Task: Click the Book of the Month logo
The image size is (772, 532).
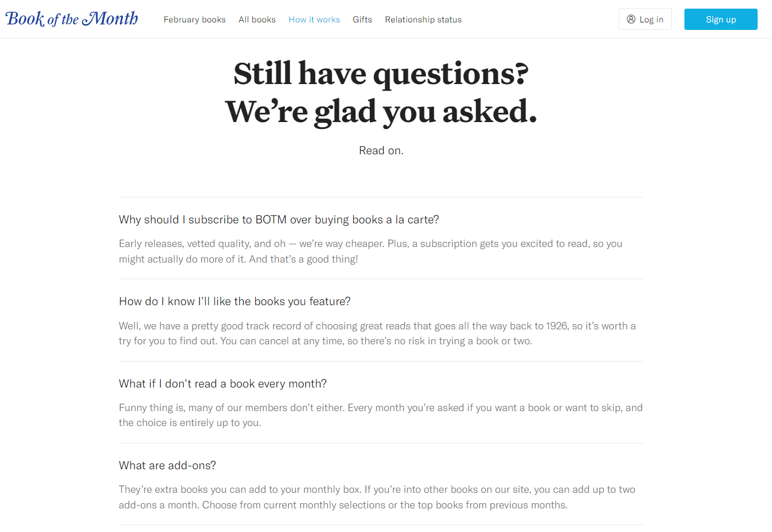Action: [71, 18]
